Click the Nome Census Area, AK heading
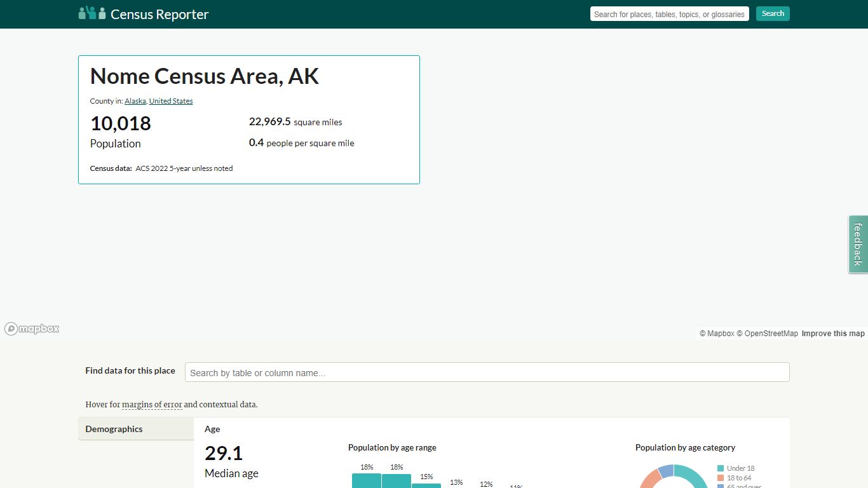 click(x=205, y=76)
